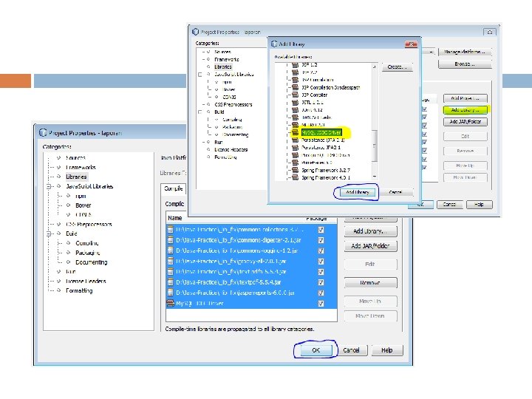The width and height of the screenshot is (532, 399).
Task: Click the up arrow of Available Libraries scrollbar
Action: pos(374,66)
